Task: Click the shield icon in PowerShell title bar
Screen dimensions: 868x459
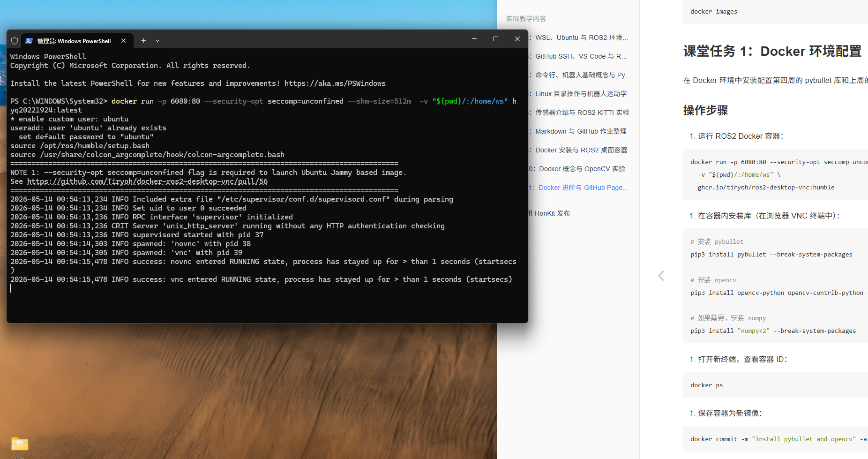Action: click(x=15, y=41)
